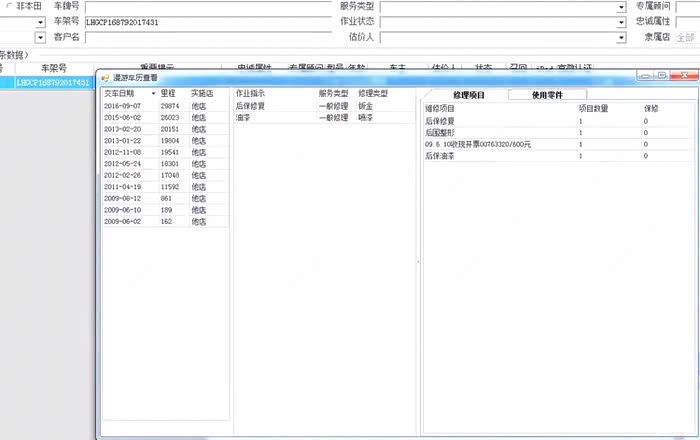The image size is (700, 440).
Task: Click the 全部 button beside 隶属店
Action: [x=685, y=38]
